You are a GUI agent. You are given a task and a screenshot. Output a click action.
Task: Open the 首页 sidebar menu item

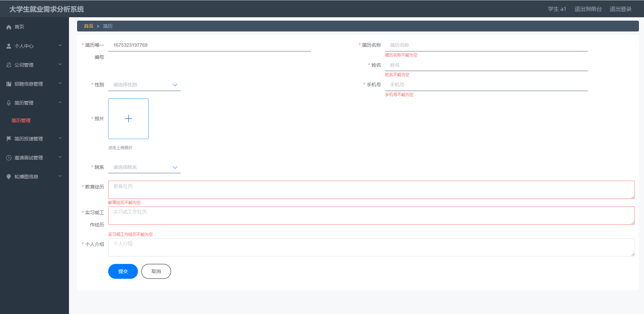tap(19, 27)
